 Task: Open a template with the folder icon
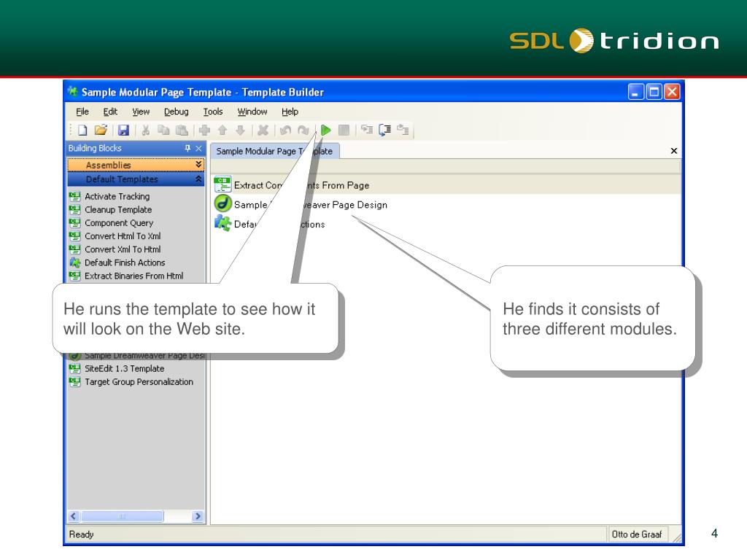click(x=101, y=130)
